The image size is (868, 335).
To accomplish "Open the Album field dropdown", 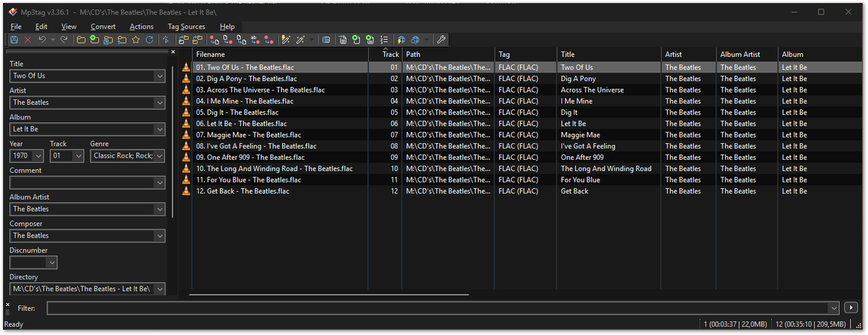I will (159, 130).
